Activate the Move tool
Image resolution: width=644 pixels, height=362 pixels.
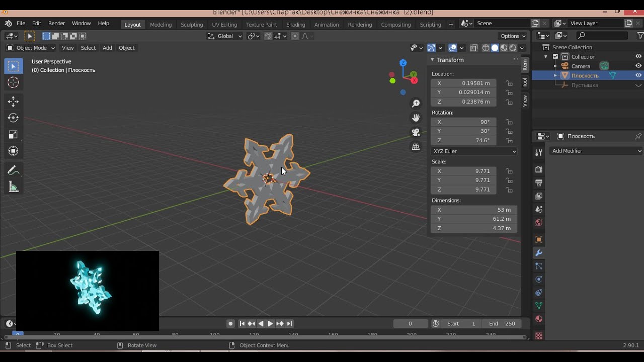[14, 102]
